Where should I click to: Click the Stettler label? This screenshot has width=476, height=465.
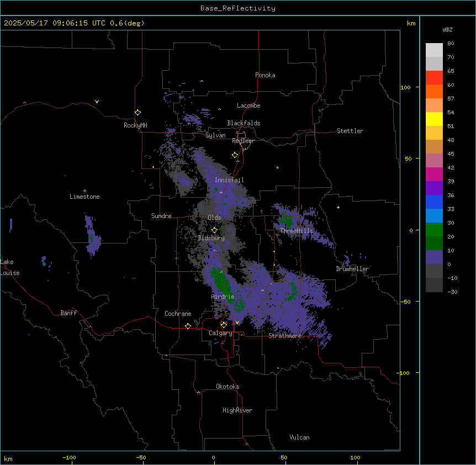(x=350, y=131)
